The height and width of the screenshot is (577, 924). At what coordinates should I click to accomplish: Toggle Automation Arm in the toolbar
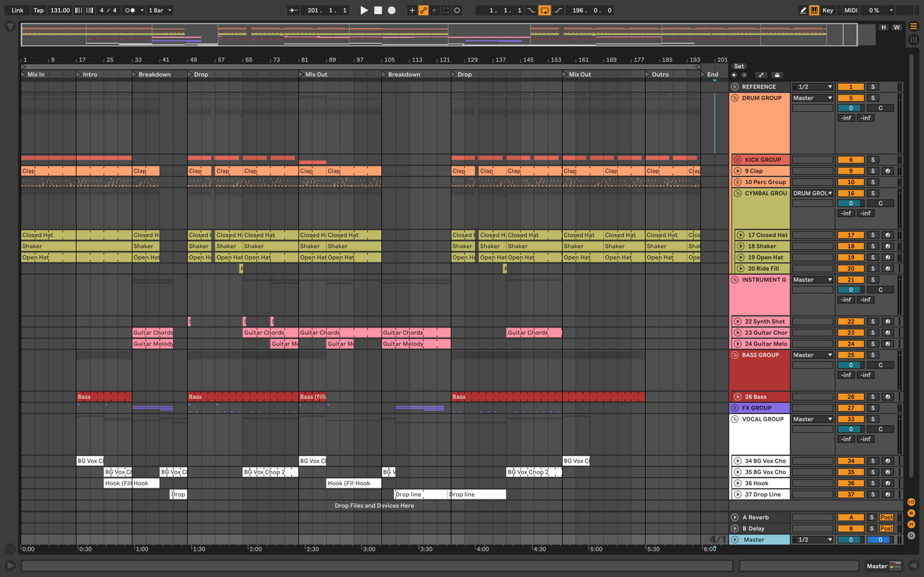coord(423,10)
